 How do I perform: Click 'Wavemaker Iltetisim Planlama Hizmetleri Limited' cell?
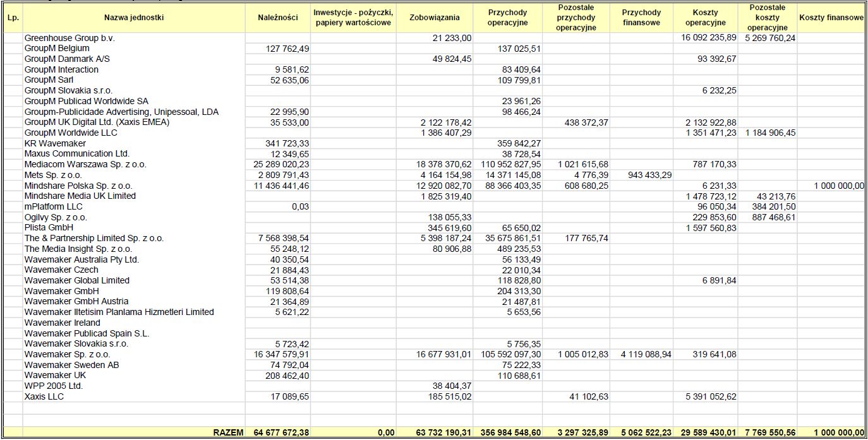pyautogui.click(x=119, y=312)
